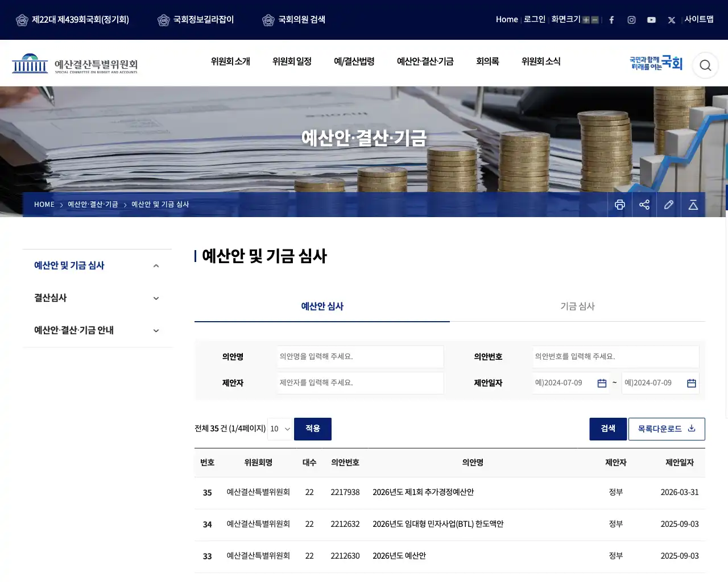
Task: Focus the 의안명 input field
Action: 360,357
